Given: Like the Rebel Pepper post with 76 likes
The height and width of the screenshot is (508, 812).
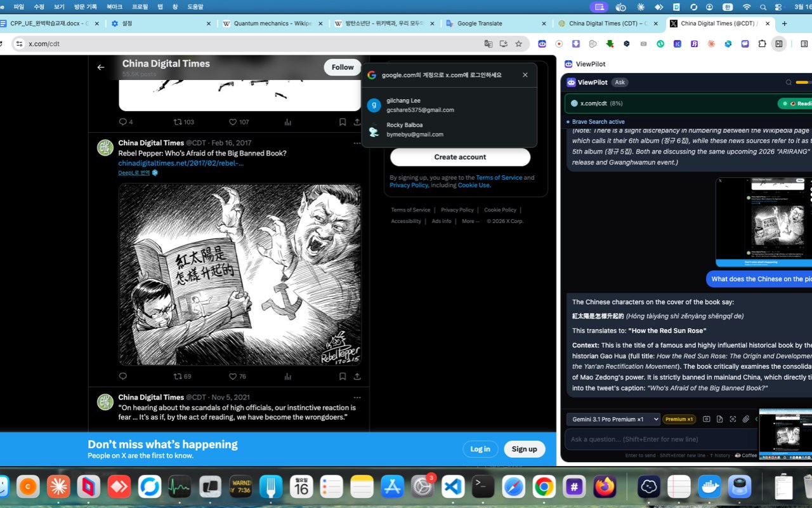Looking at the screenshot, I should [237, 377].
